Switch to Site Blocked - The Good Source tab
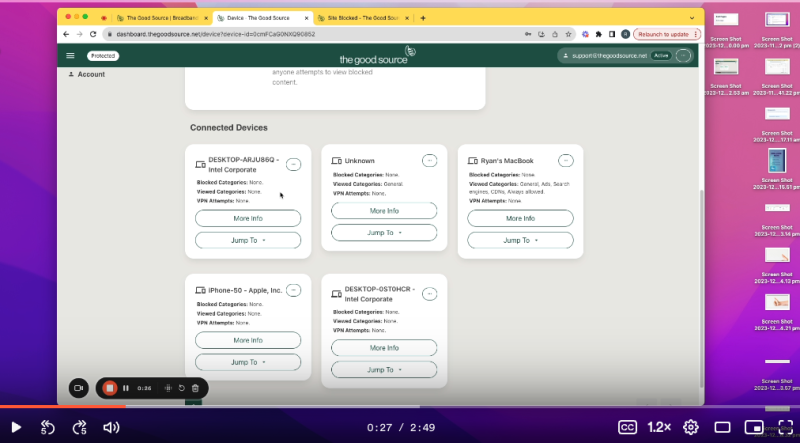800x443 pixels. pyautogui.click(x=361, y=18)
